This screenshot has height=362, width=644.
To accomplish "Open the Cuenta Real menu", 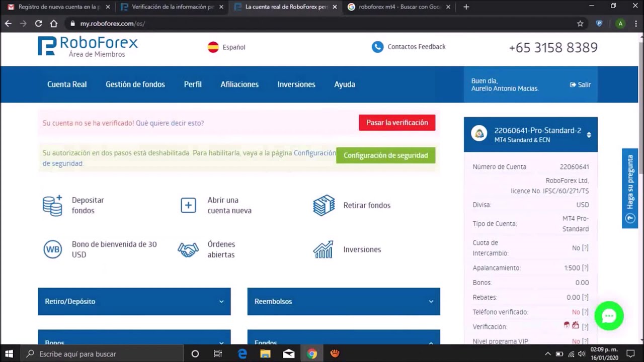I will (67, 84).
